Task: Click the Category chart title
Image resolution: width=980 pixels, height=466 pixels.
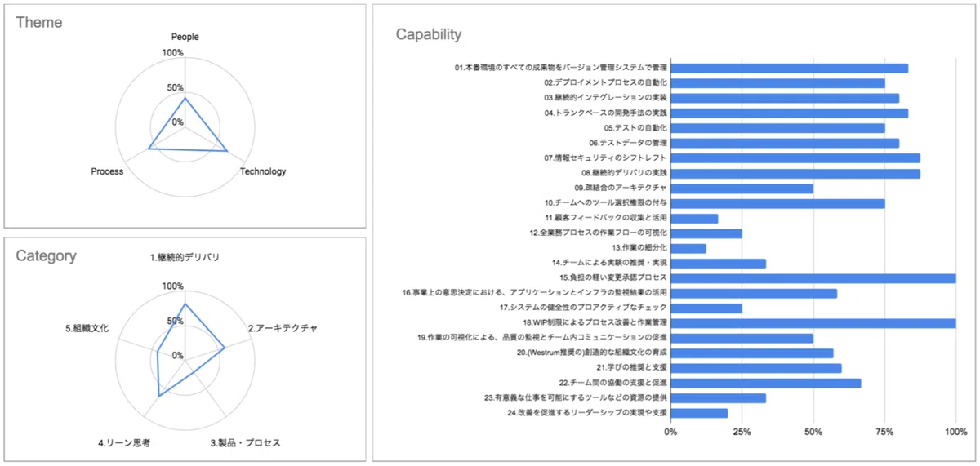Action: (47, 255)
